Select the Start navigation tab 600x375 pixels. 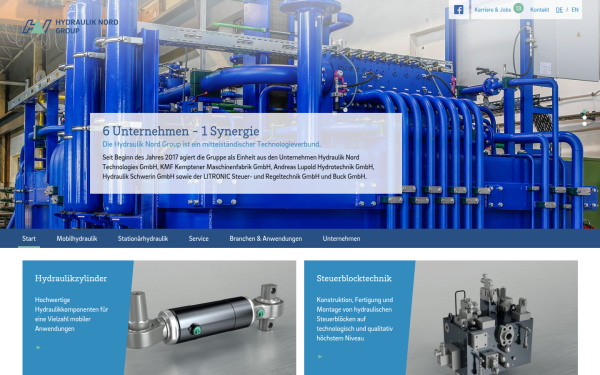pos(29,238)
